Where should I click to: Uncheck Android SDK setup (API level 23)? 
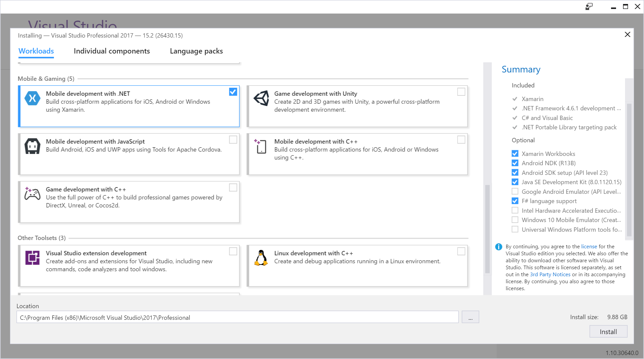pos(515,173)
